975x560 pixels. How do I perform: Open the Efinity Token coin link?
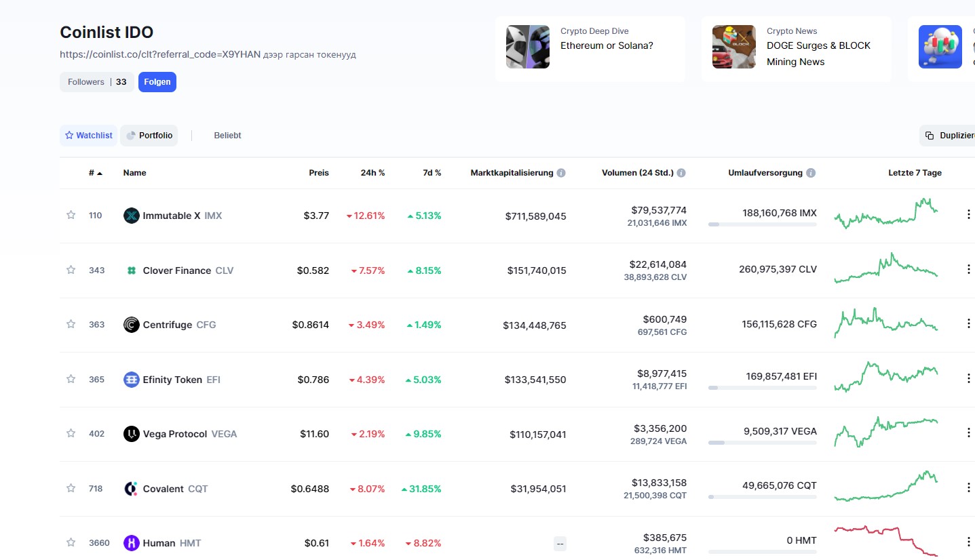(x=181, y=380)
